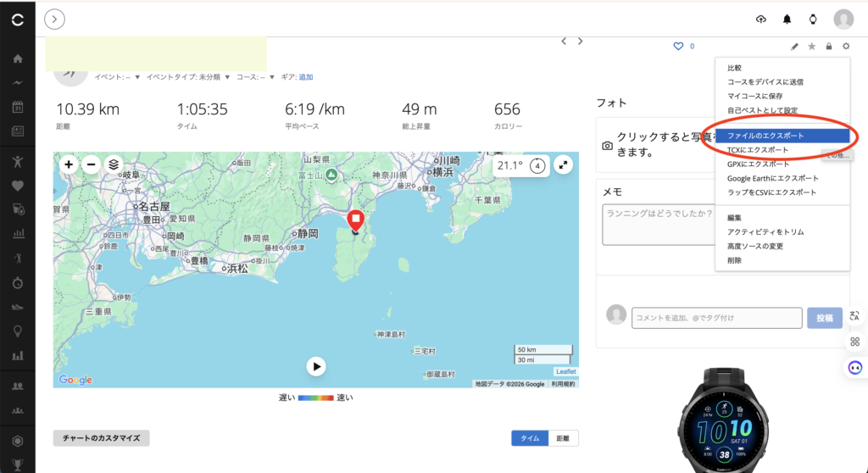Screen dimensions: 868x473
Task: Open Activities figure icon in sidebar
Action: [x=18, y=161]
